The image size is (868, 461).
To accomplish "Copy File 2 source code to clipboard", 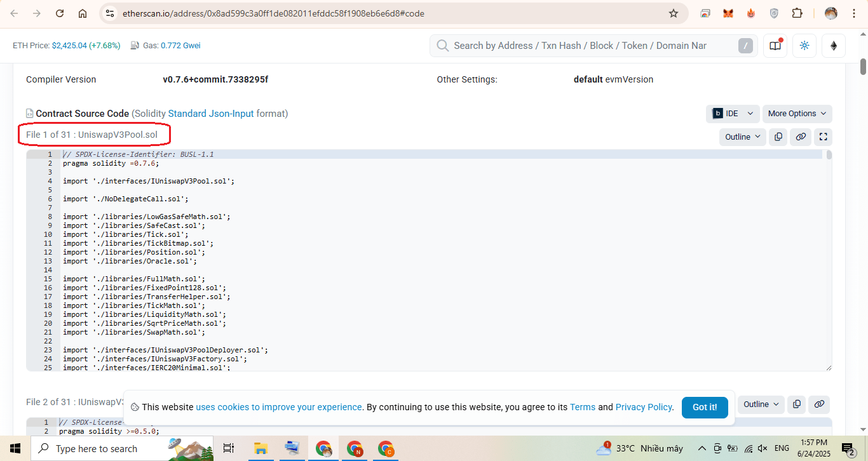I will (x=796, y=404).
